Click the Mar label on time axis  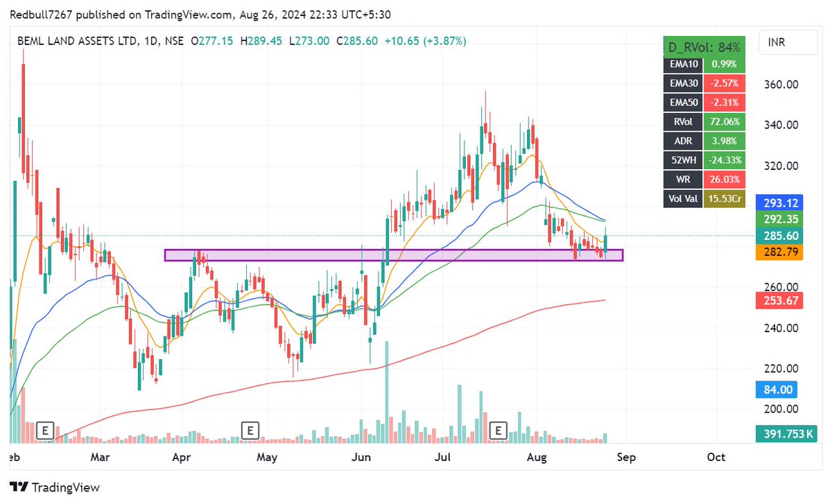(x=101, y=458)
